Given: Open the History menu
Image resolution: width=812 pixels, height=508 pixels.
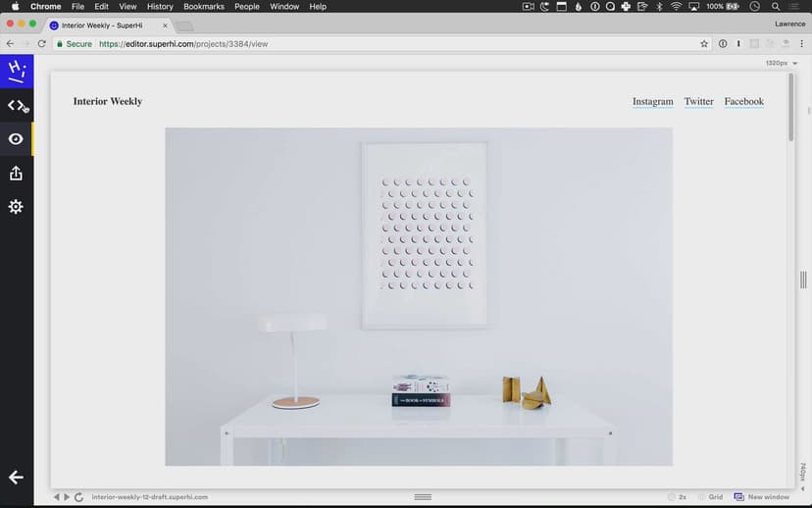Looking at the screenshot, I should (x=160, y=7).
